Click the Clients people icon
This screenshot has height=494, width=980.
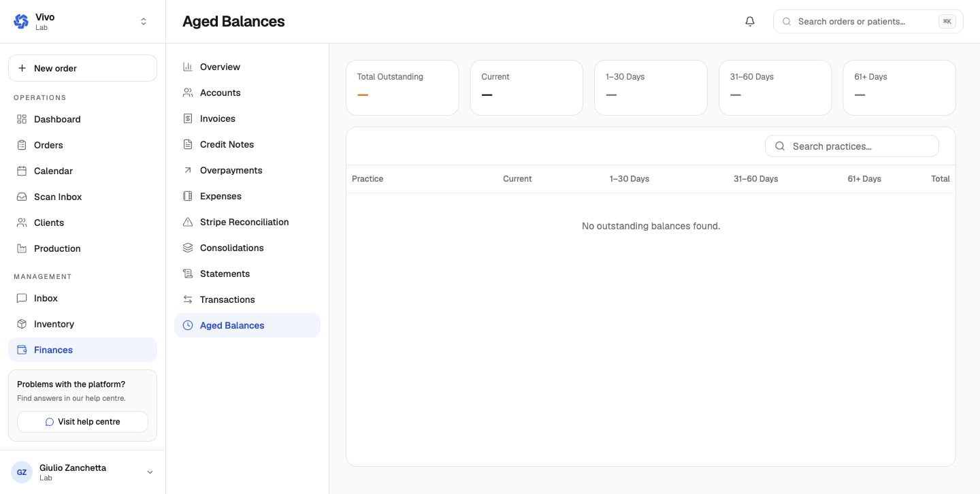(22, 223)
